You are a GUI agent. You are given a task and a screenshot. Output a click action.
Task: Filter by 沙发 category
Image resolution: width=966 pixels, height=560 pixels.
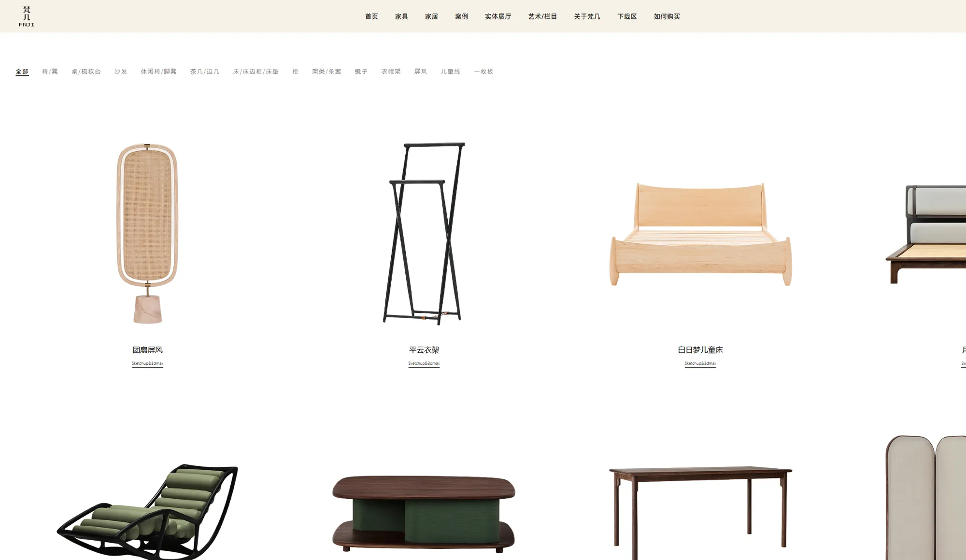pos(121,71)
